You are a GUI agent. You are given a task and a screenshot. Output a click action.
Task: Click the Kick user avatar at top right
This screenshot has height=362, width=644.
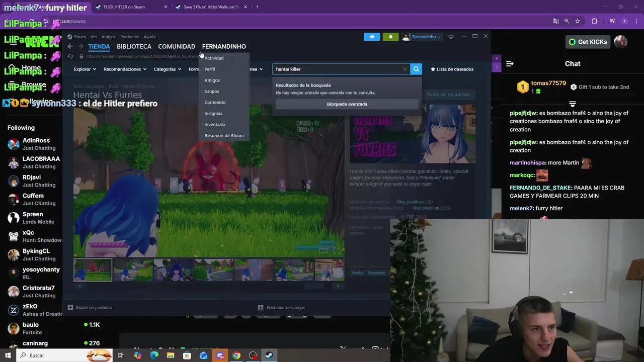click(x=620, y=42)
